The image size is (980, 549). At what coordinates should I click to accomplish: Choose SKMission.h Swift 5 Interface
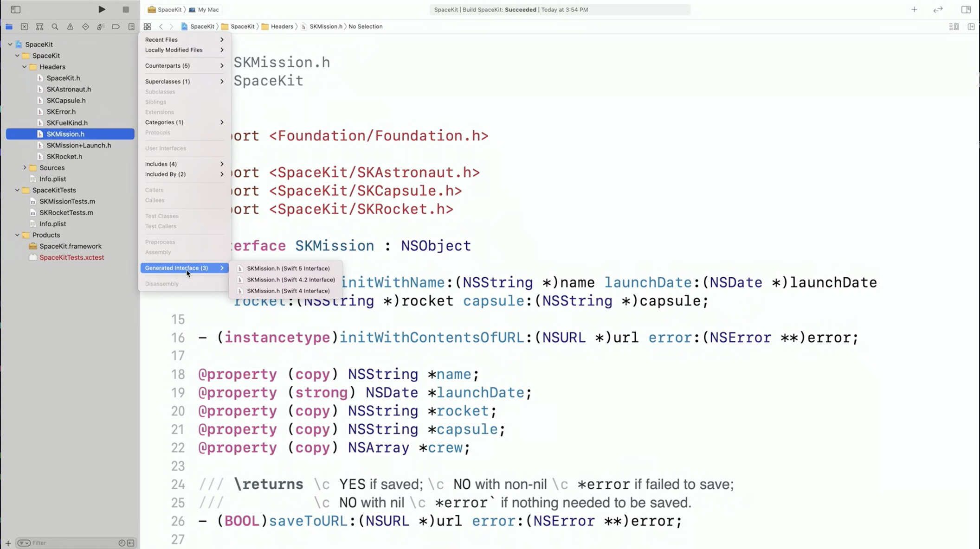(x=286, y=268)
